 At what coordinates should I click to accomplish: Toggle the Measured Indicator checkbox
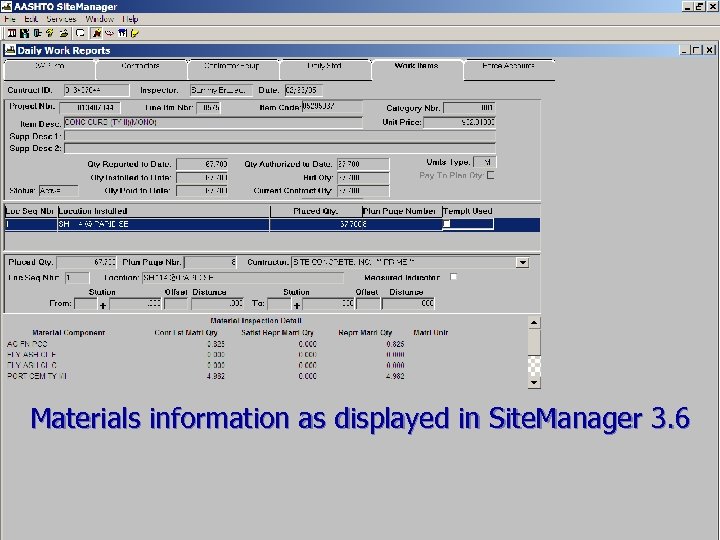click(453, 277)
